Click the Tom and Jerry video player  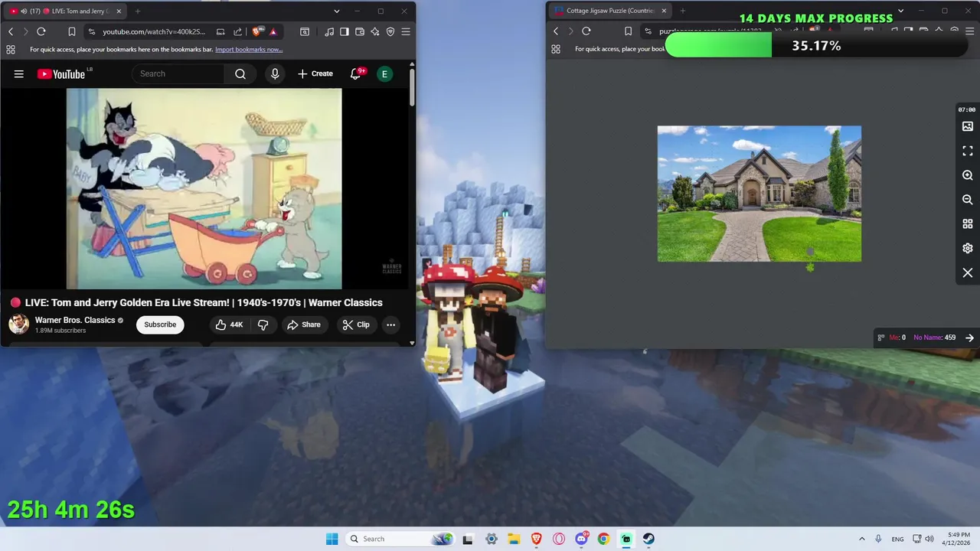pos(204,188)
